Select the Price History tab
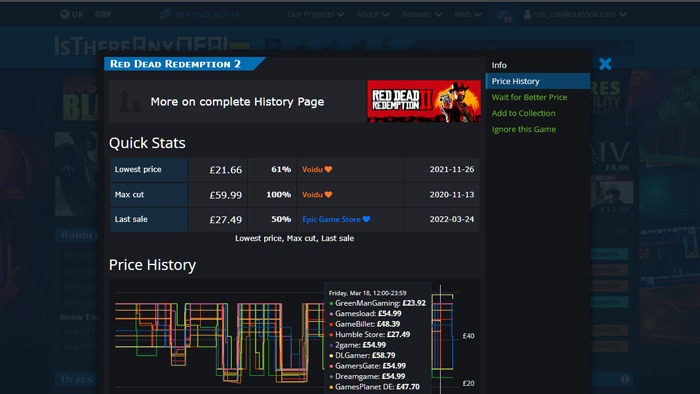700x394 pixels. point(538,81)
